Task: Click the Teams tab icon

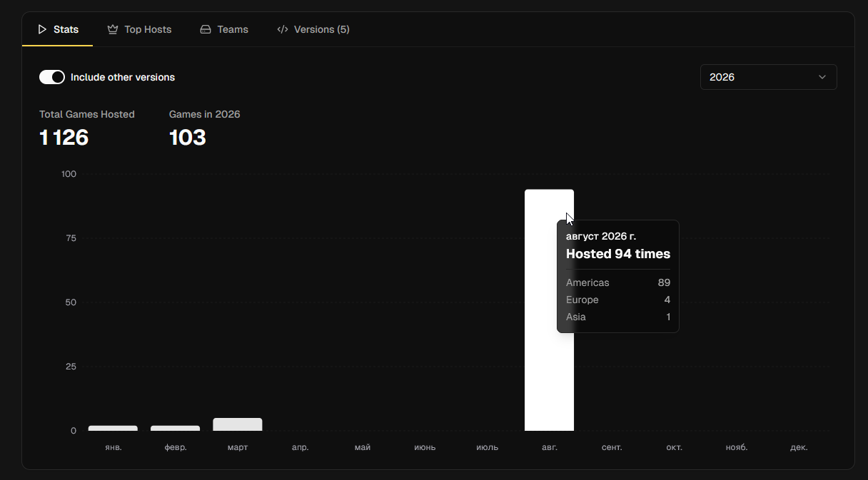Action: click(x=206, y=29)
